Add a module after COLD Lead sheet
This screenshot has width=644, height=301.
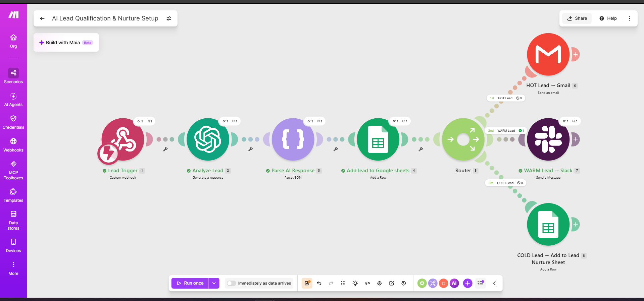click(575, 224)
